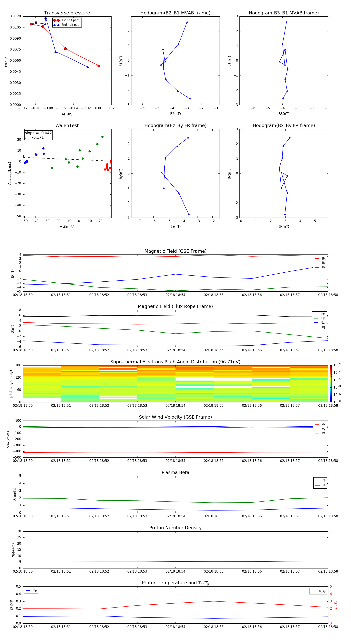Click the 'B2(nT)' x-axis label

coord(175,114)
